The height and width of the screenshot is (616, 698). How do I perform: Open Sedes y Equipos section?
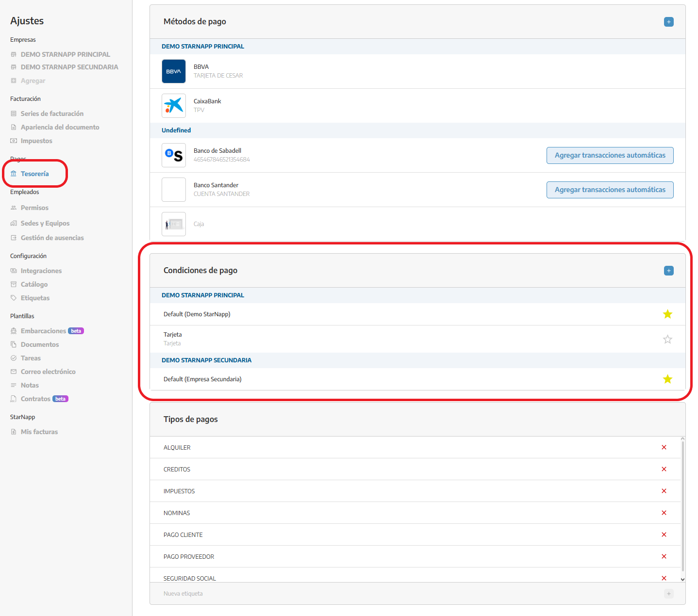click(x=45, y=223)
